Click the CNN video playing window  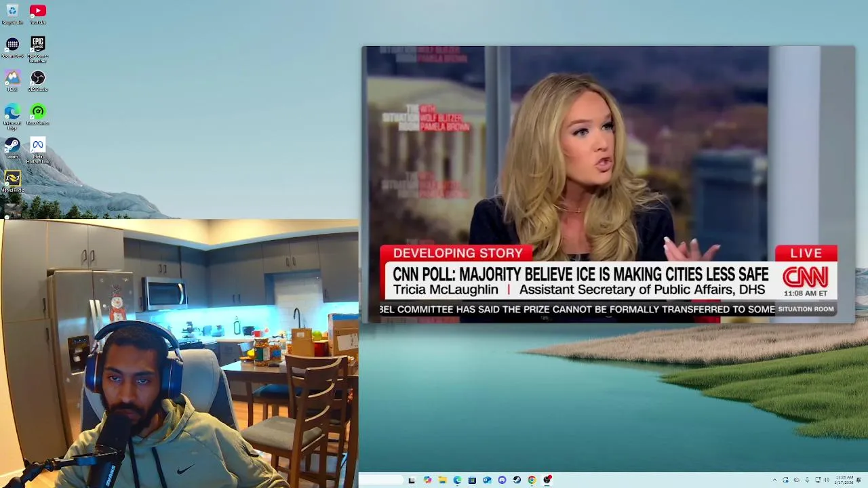(608, 184)
